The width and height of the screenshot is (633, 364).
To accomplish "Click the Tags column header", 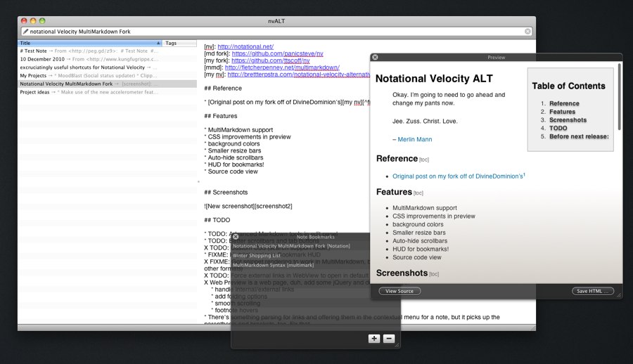I will coord(179,43).
